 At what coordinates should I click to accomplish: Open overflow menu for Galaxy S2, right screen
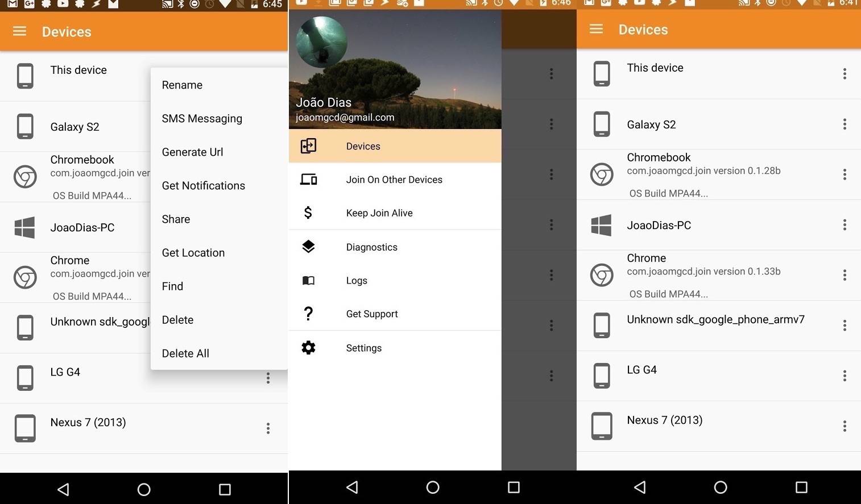[x=845, y=124]
